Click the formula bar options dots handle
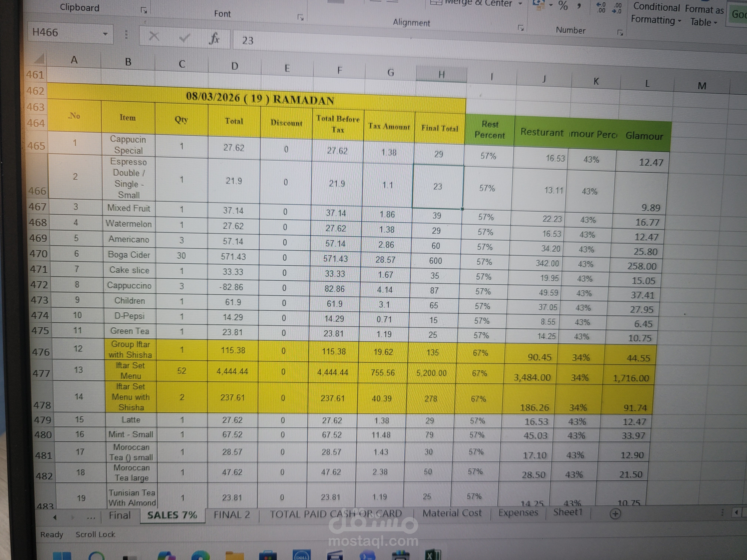The image size is (747, 560). (126, 34)
